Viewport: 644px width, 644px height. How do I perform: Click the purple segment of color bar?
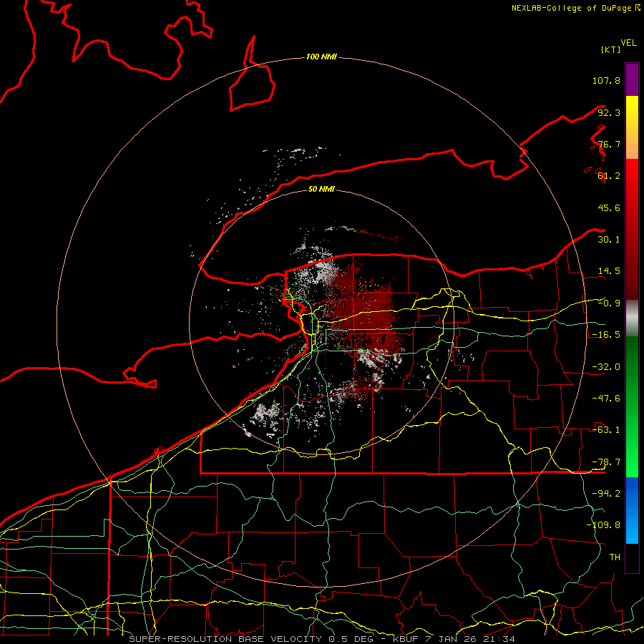tap(632, 79)
